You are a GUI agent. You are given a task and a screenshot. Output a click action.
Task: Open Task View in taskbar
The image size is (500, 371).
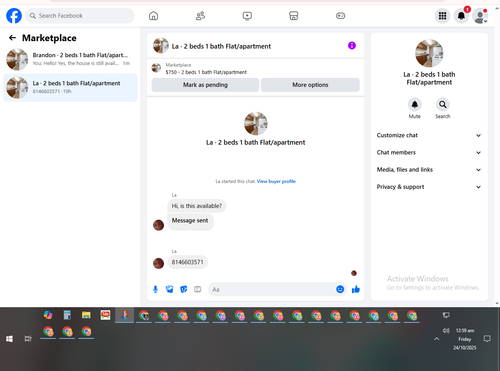28,339
